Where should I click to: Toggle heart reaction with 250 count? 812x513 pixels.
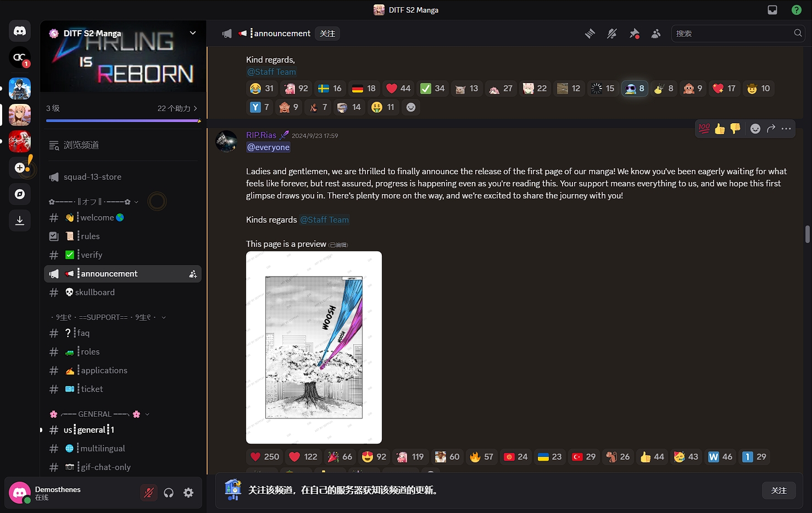coord(265,457)
